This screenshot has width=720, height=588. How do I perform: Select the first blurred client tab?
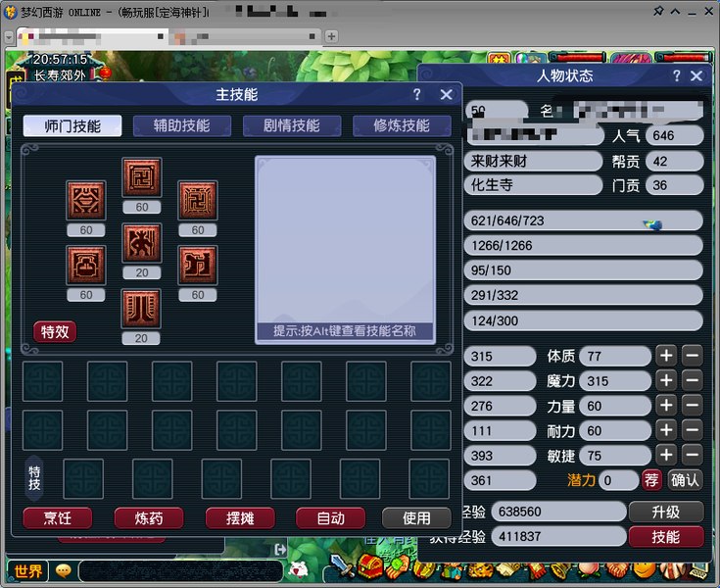(x=92, y=36)
